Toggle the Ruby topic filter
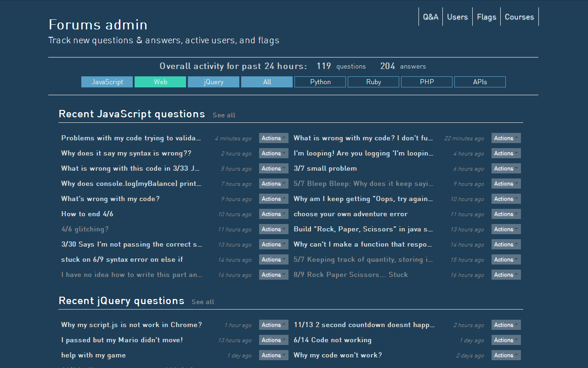 pos(373,81)
